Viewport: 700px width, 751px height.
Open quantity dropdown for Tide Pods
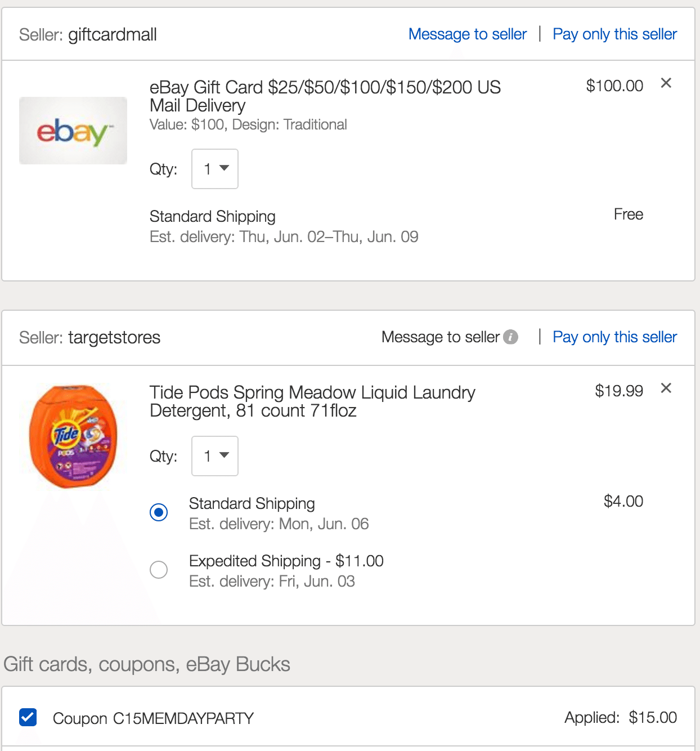[x=215, y=456]
